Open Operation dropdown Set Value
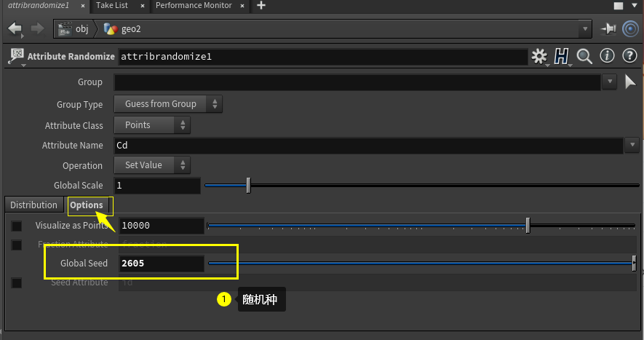Screen dimensions: 644x340 pyautogui.click(x=152, y=165)
